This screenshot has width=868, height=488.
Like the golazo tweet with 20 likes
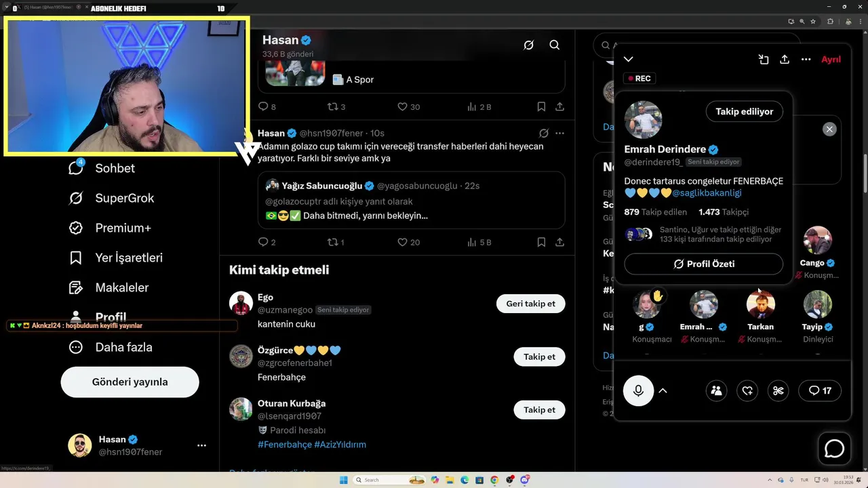pos(408,242)
